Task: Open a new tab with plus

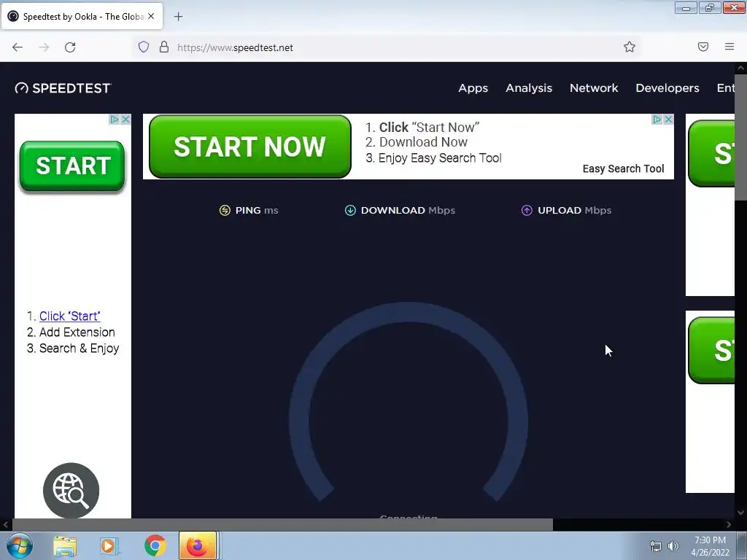Action: click(x=178, y=17)
